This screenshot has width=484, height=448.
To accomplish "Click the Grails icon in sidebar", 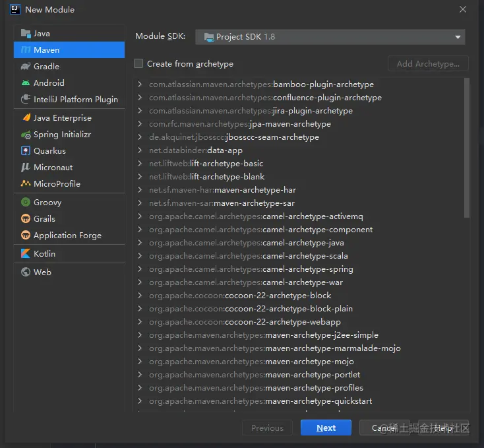I will click(x=26, y=219).
